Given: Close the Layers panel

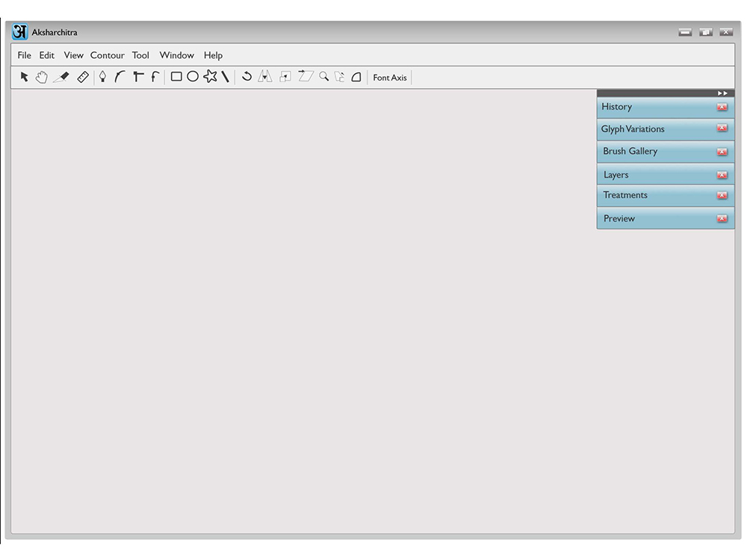Looking at the screenshot, I should tap(722, 175).
